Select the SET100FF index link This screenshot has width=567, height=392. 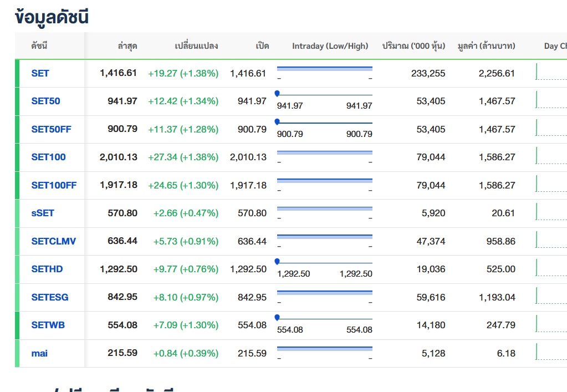click(54, 185)
